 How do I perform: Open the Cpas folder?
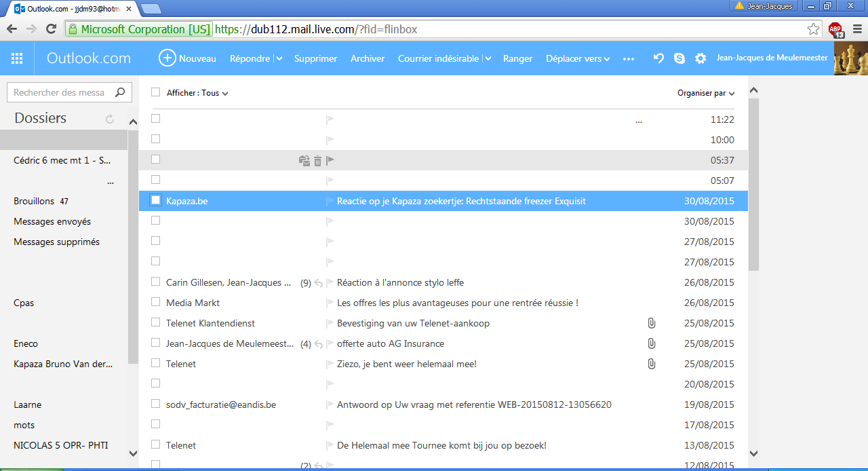(x=24, y=303)
